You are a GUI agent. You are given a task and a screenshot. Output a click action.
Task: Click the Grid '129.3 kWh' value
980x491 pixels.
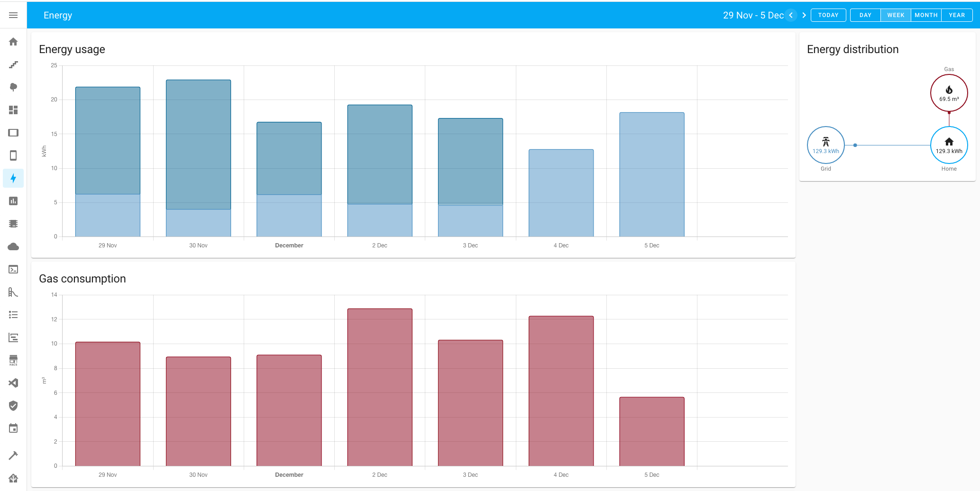click(x=826, y=151)
